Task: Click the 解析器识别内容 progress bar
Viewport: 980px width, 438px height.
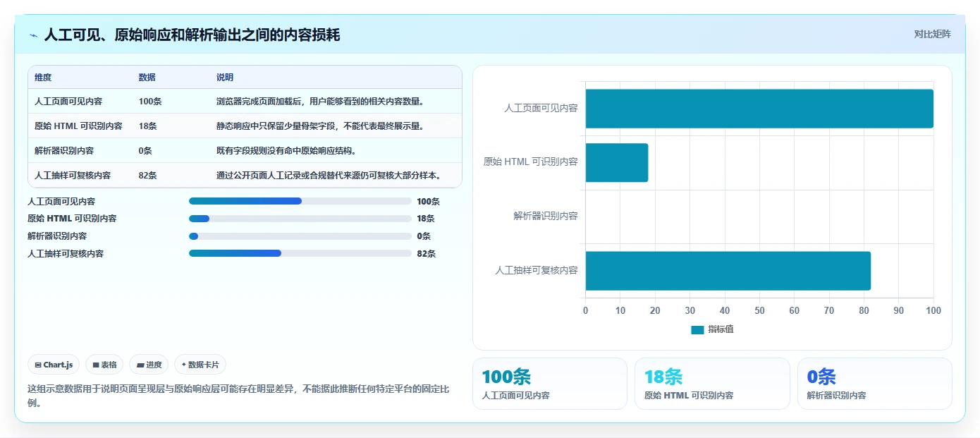Action: click(300, 236)
